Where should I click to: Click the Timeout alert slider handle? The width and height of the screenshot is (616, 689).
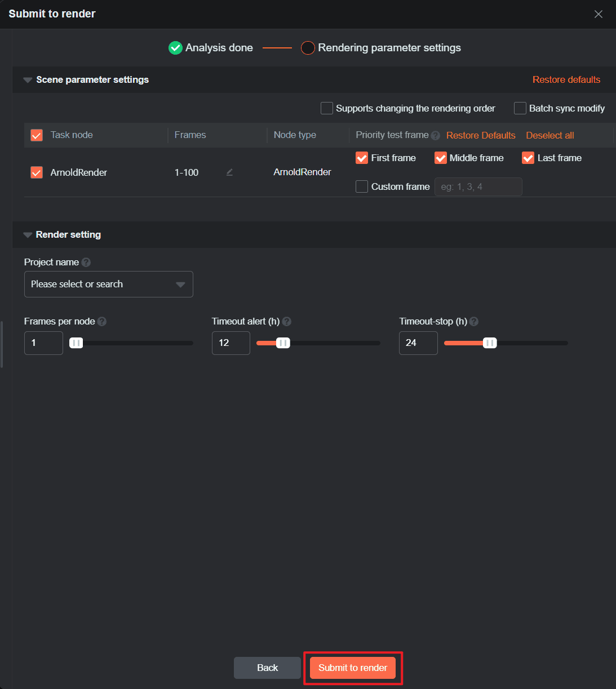(x=283, y=343)
